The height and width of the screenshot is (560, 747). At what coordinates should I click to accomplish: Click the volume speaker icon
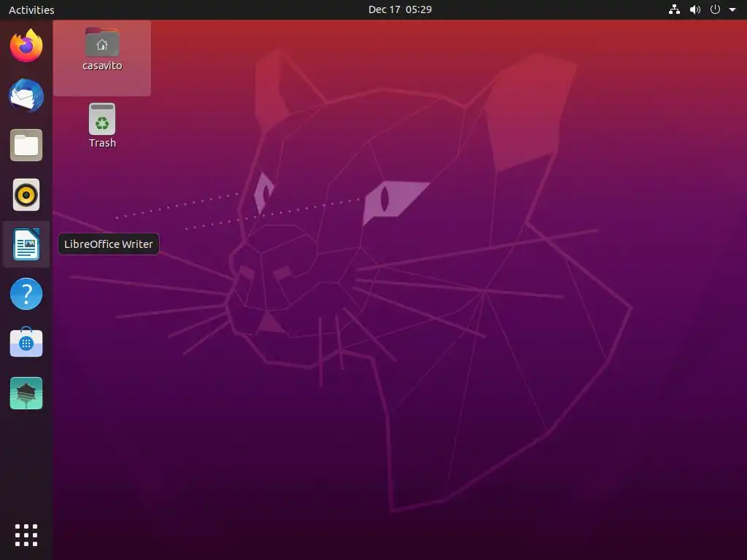pos(695,9)
